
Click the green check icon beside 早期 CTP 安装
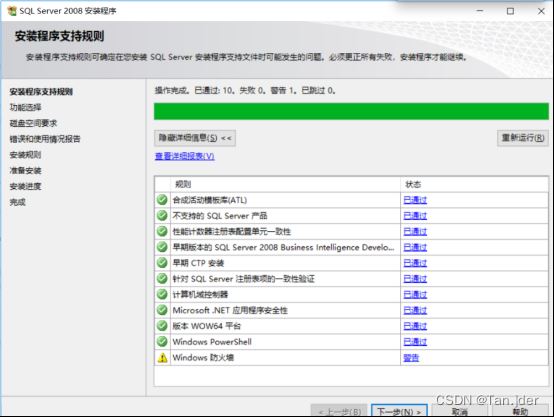click(162, 263)
